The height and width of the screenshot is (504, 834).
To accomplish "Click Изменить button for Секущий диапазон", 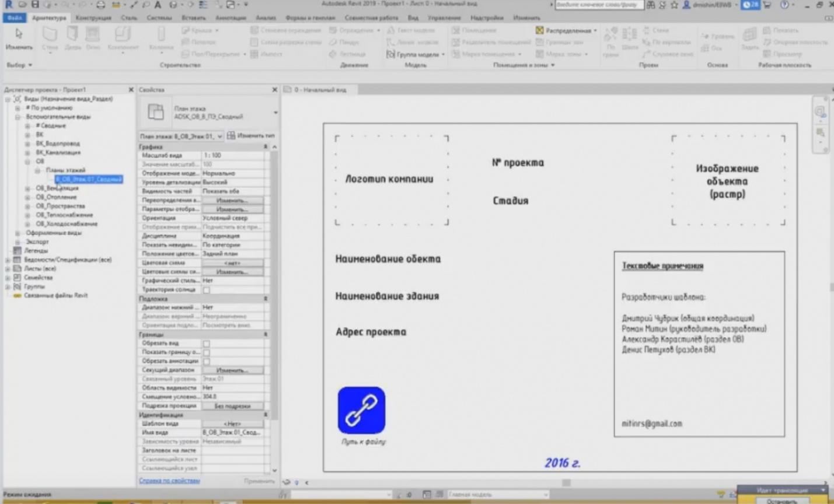I will (232, 370).
